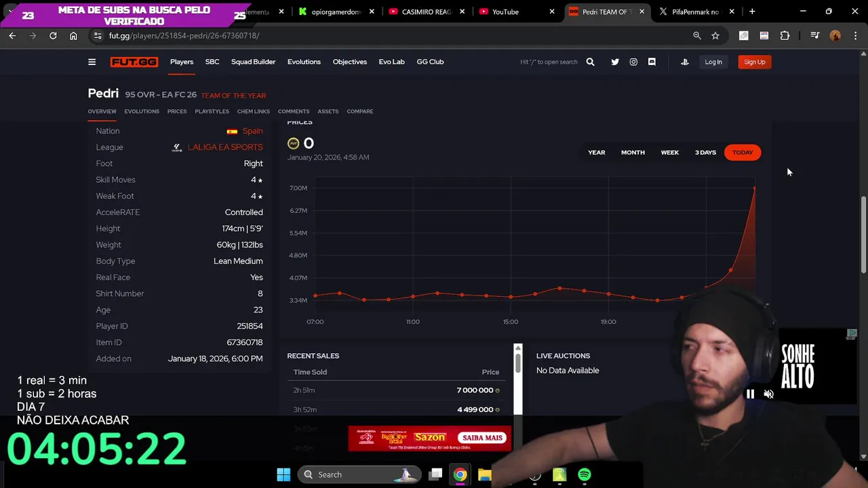868x488 pixels.
Task: Click the PlayStation platform icon
Action: [685, 62]
